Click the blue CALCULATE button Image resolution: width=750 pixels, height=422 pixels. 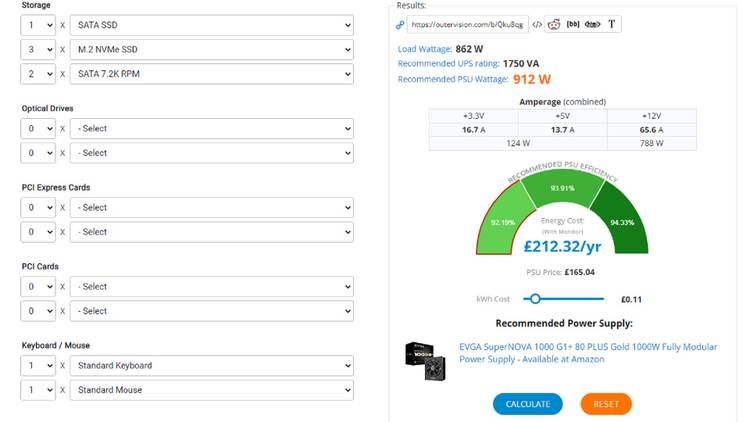pos(528,404)
